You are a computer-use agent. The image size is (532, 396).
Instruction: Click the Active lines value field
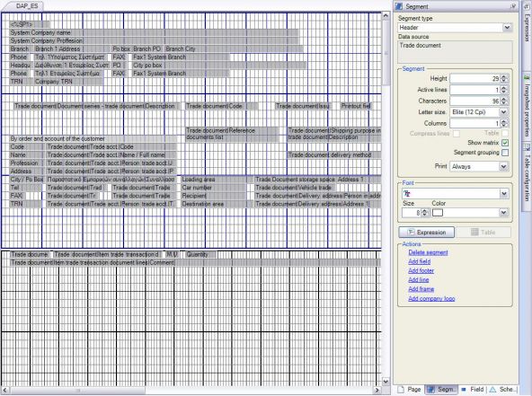point(474,90)
